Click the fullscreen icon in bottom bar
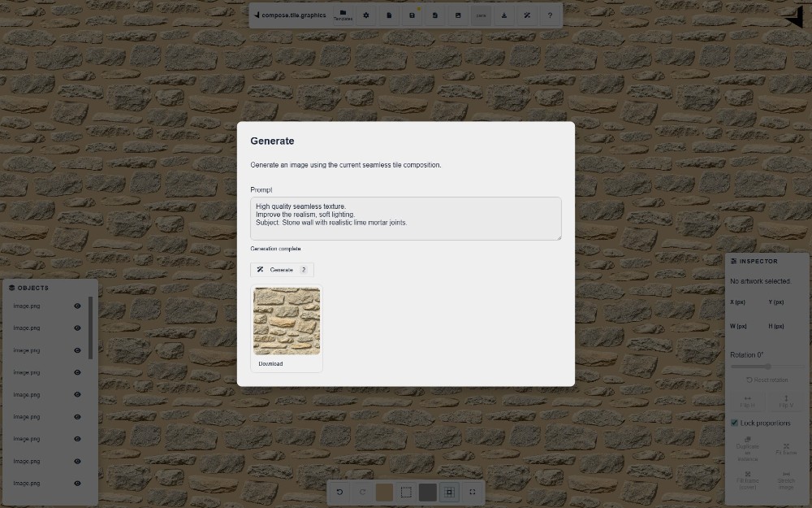This screenshot has height=508, width=812. (x=472, y=492)
